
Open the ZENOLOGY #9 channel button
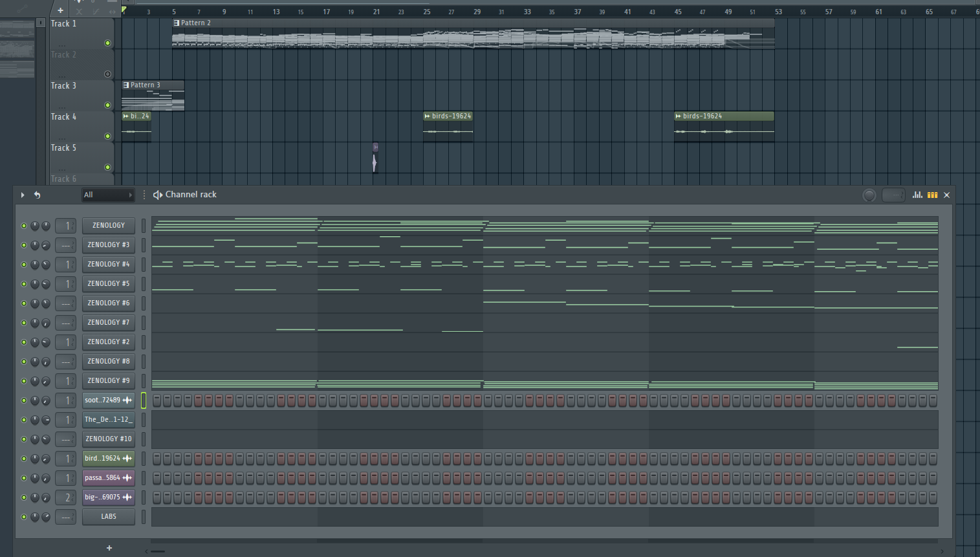pyautogui.click(x=109, y=381)
